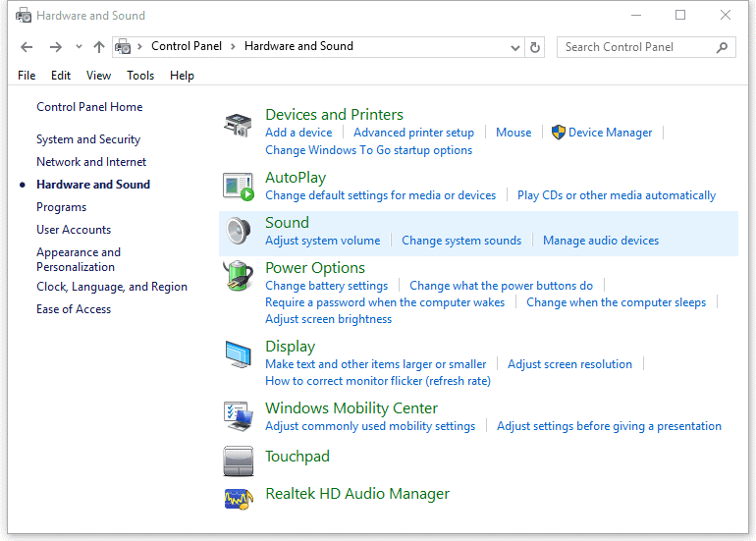Select the Power Options battery icon
This screenshot has width=756, height=541.
pos(238,276)
